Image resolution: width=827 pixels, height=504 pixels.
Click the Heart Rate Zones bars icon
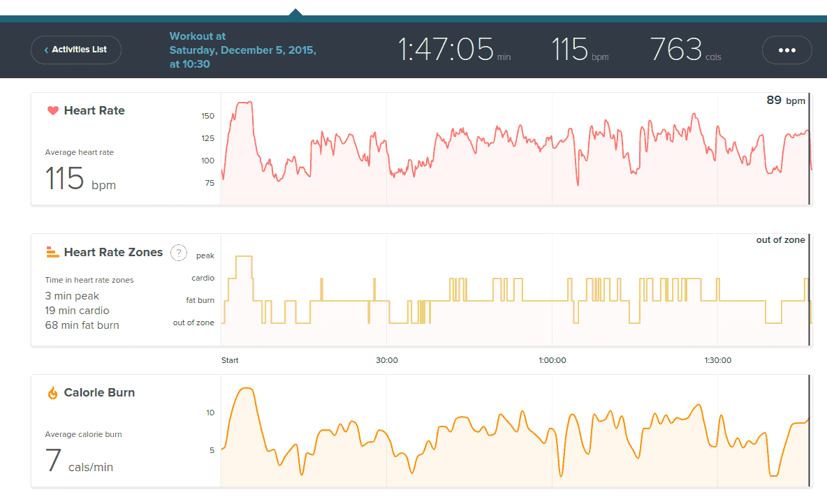point(52,252)
